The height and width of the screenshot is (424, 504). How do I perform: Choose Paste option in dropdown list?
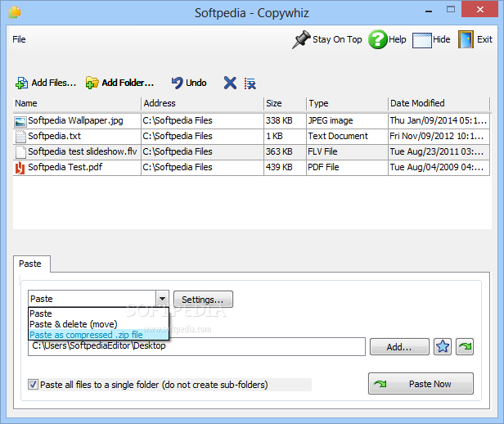click(x=98, y=313)
